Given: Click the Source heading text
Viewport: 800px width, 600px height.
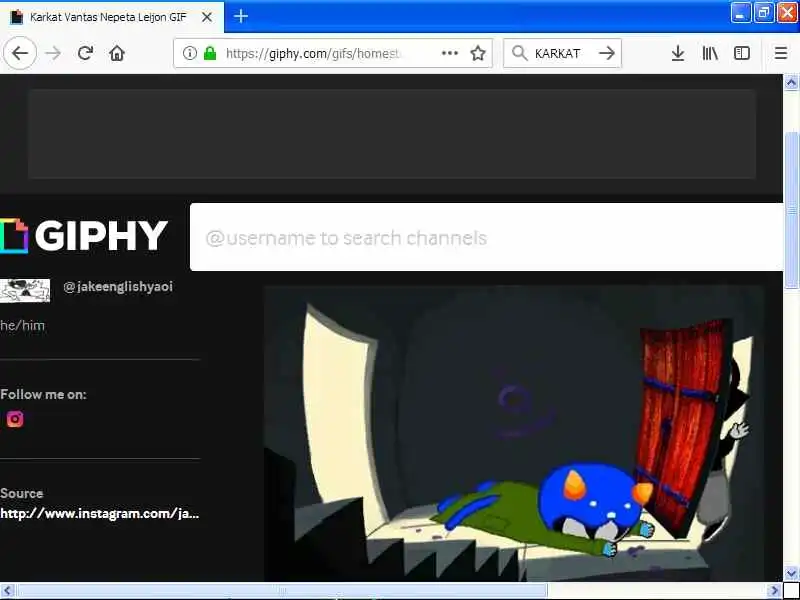Looking at the screenshot, I should [22, 493].
